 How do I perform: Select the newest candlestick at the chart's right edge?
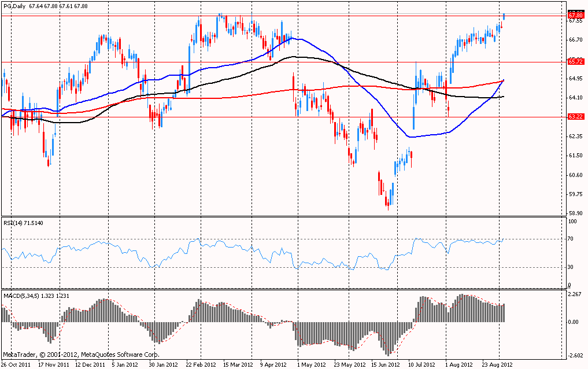point(504,16)
